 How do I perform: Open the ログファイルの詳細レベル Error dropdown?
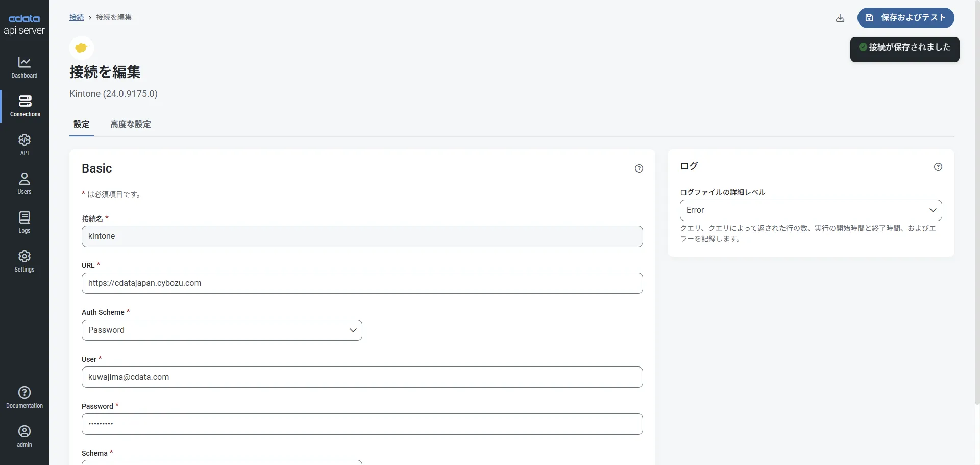[811, 210]
